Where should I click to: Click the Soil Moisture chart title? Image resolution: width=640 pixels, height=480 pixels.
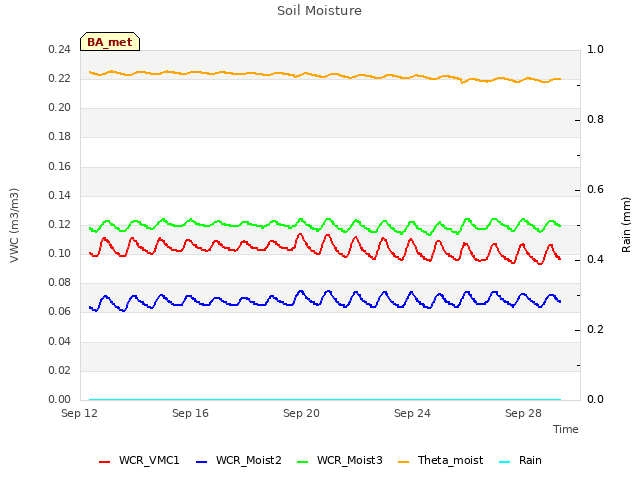point(319,11)
